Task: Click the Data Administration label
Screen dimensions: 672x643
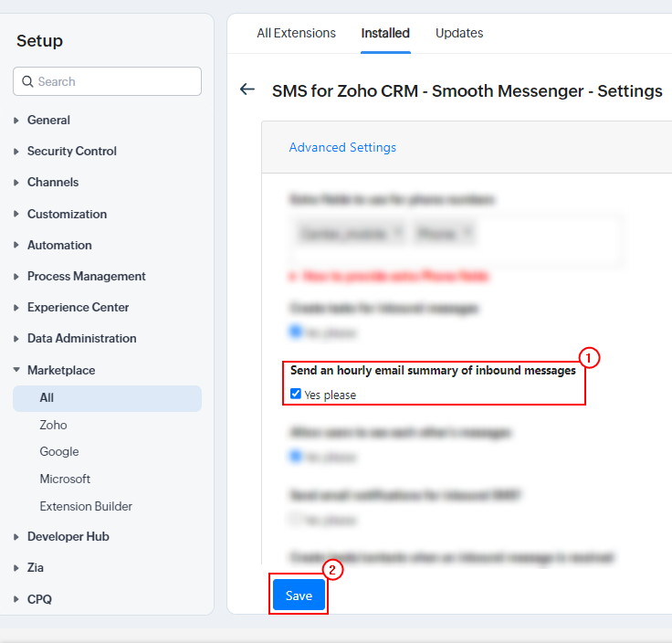Action: pos(81,338)
